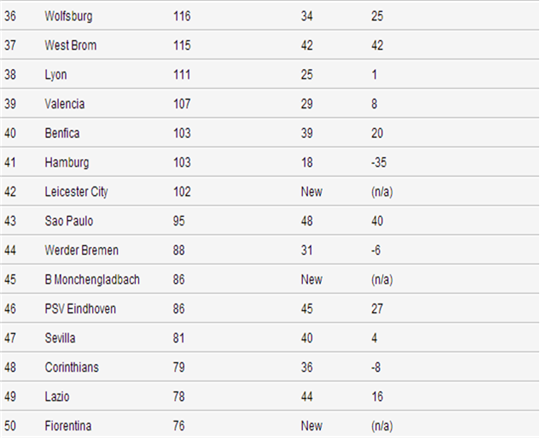Select the Lazio row
The image size is (541, 438).
(x=269, y=397)
